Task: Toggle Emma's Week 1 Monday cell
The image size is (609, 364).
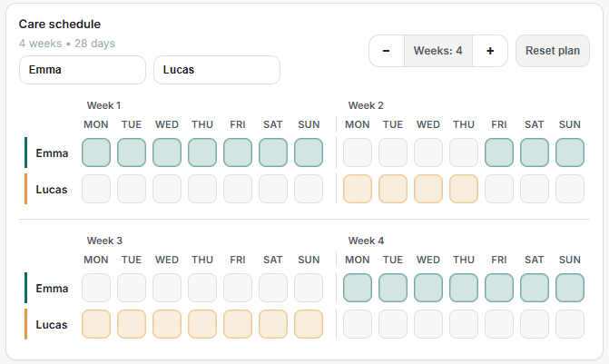Action: pyautogui.click(x=96, y=152)
